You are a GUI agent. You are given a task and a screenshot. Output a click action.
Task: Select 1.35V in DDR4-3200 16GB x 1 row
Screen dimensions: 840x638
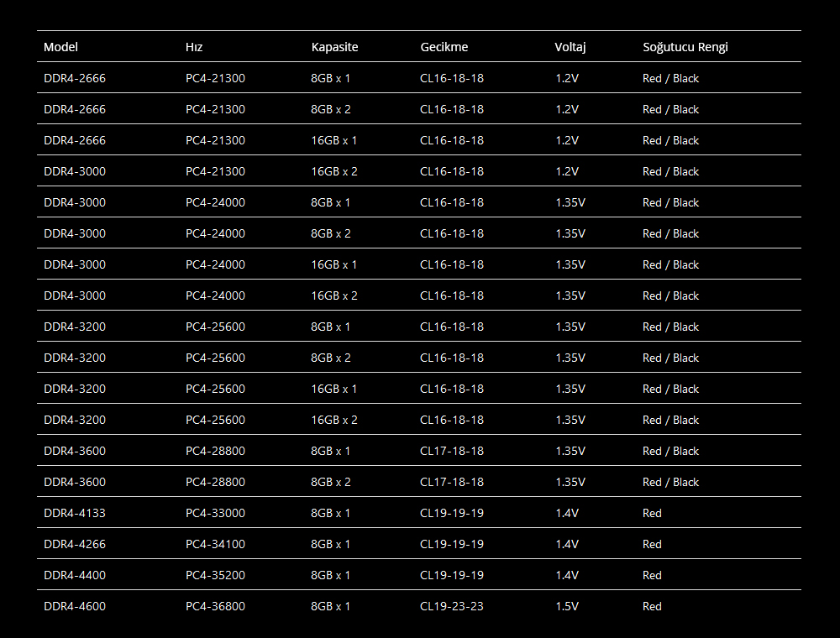570,390
